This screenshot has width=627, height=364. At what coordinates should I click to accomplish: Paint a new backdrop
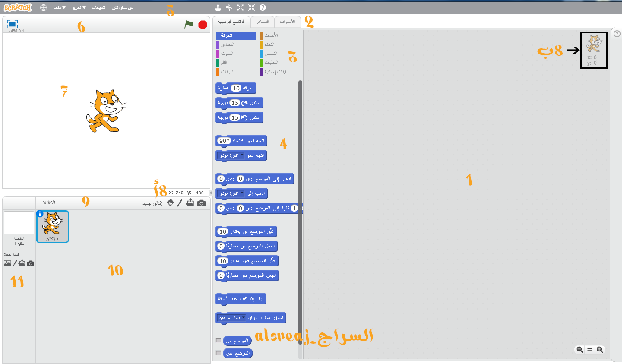pos(15,263)
